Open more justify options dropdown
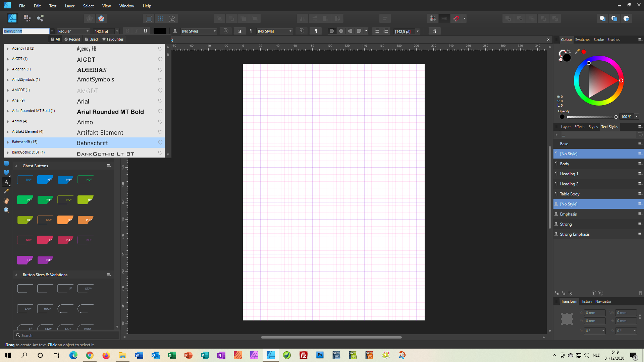 (366, 31)
